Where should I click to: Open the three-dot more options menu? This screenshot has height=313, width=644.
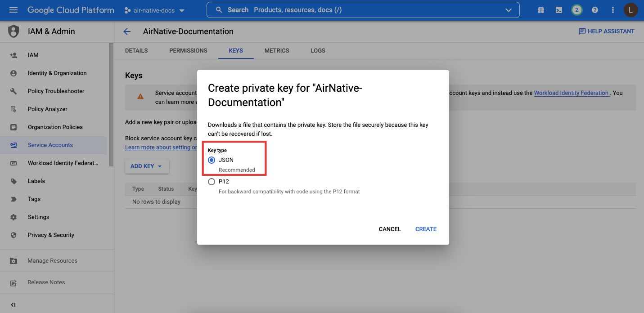[613, 10]
